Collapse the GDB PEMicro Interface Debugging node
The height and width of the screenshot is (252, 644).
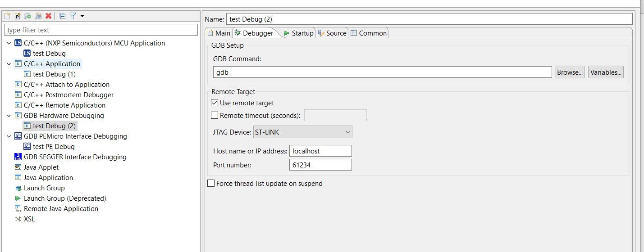pos(9,136)
